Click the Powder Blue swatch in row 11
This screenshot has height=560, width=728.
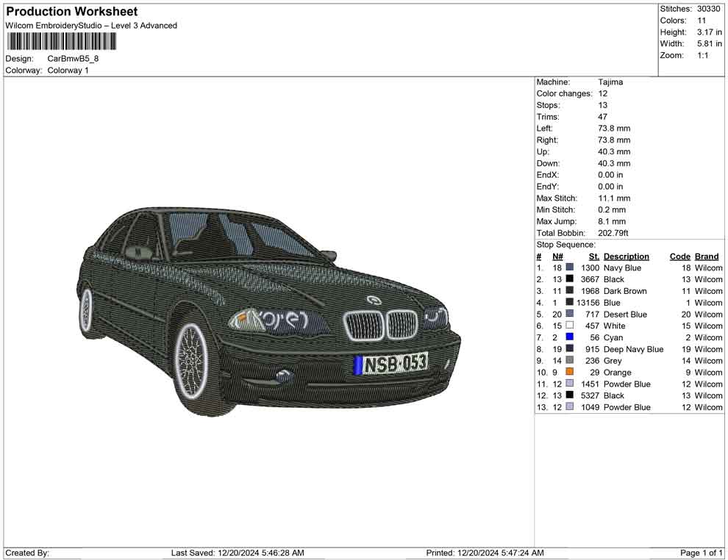pos(569,384)
